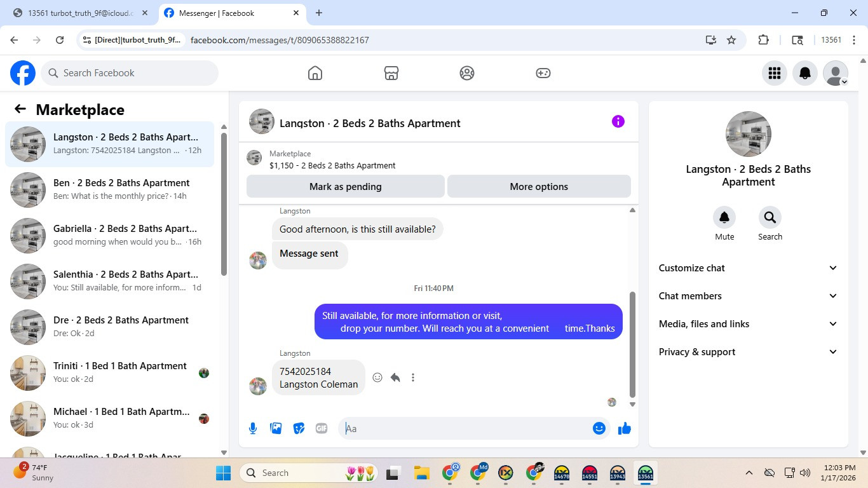The image size is (868, 488).
Task: Open Triniti's 1 Bed 1 Bath conversation
Action: [109, 372]
